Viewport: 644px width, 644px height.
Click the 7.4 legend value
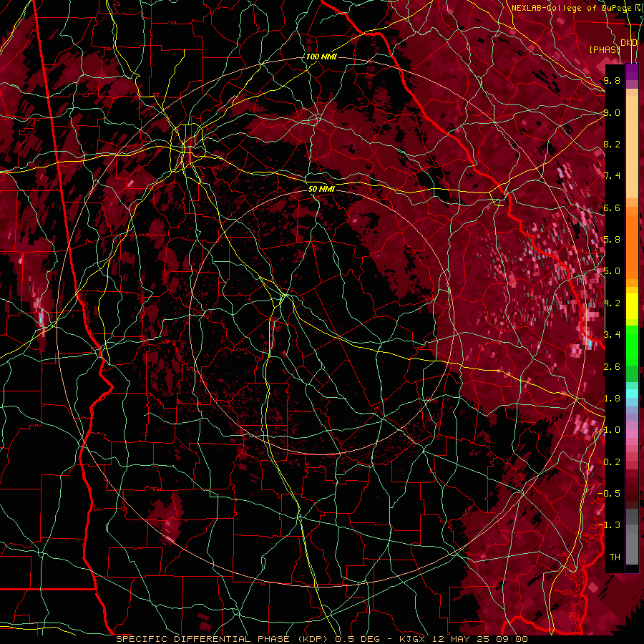click(612, 176)
